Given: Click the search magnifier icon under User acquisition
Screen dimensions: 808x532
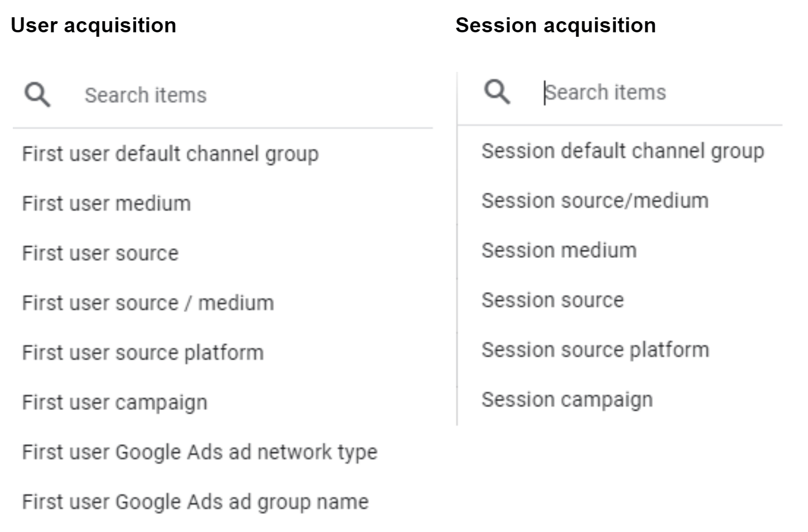Looking at the screenshot, I should [37, 95].
